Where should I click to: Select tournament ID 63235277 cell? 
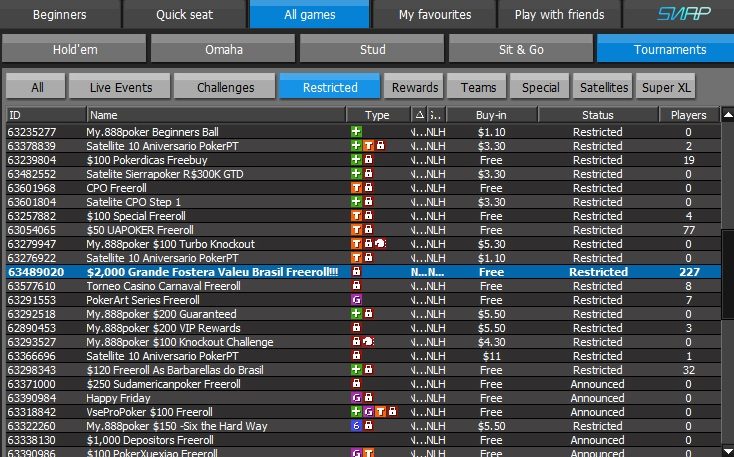pyautogui.click(x=32, y=132)
